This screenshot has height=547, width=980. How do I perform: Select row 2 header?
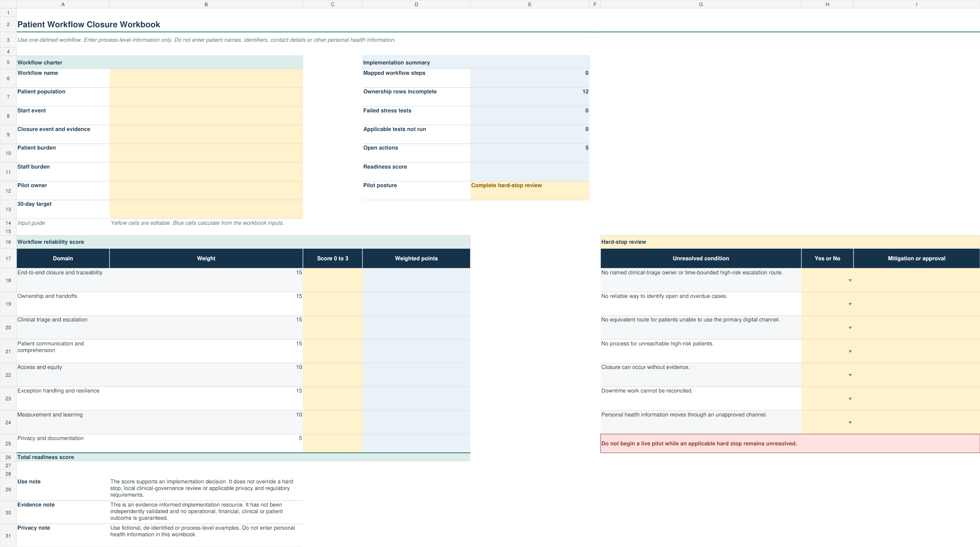(x=8, y=24)
